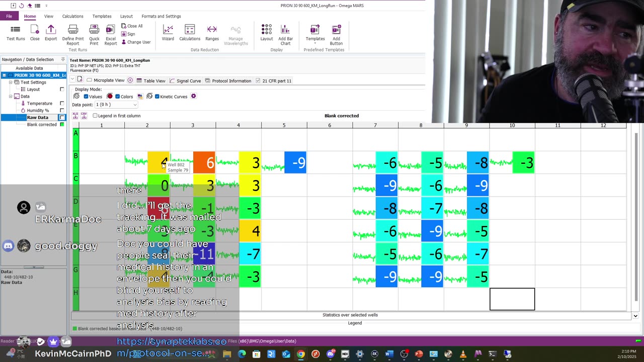The width and height of the screenshot is (644, 362).
Task: Select the blue -9 well in column 5
Action: coord(295,162)
